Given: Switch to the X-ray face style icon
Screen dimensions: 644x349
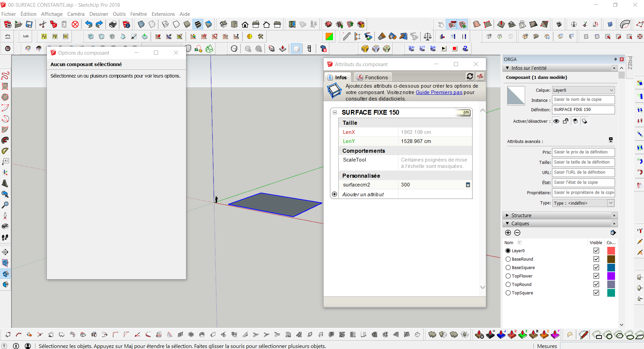Looking at the screenshot, I should click(141, 24).
